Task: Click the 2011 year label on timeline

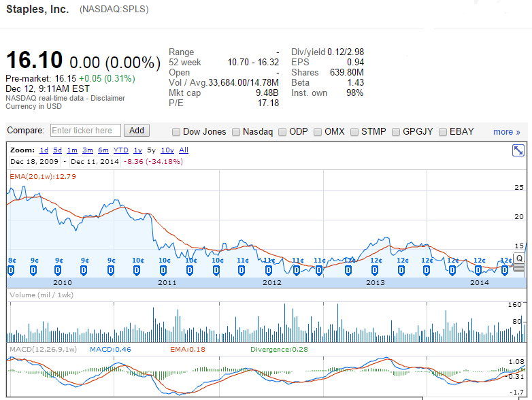Action: [167, 282]
